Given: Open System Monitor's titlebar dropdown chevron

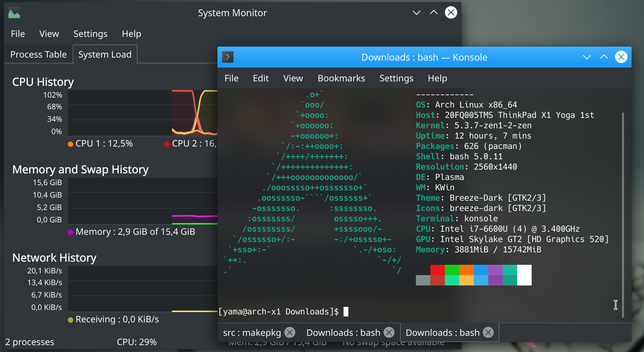Looking at the screenshot, I should pos(416,12).
